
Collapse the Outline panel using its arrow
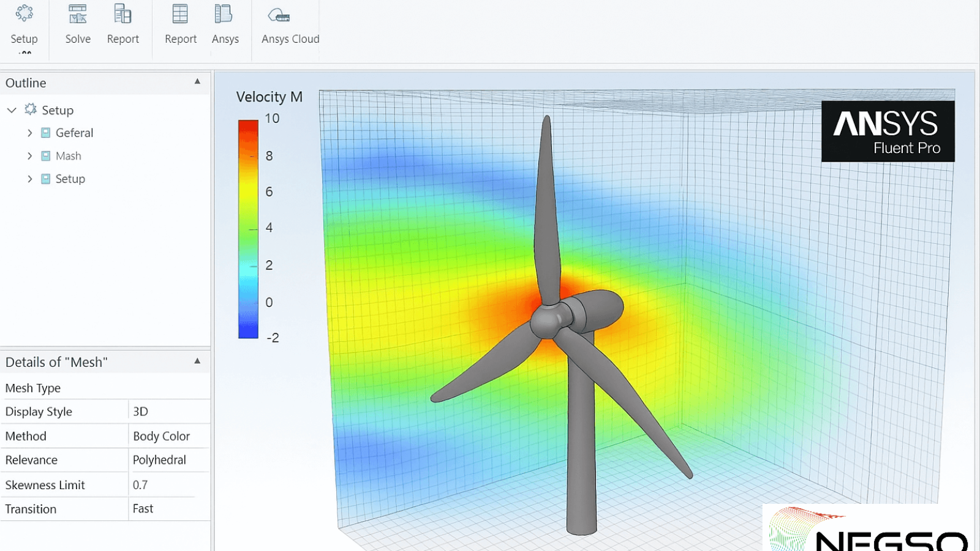197,81
